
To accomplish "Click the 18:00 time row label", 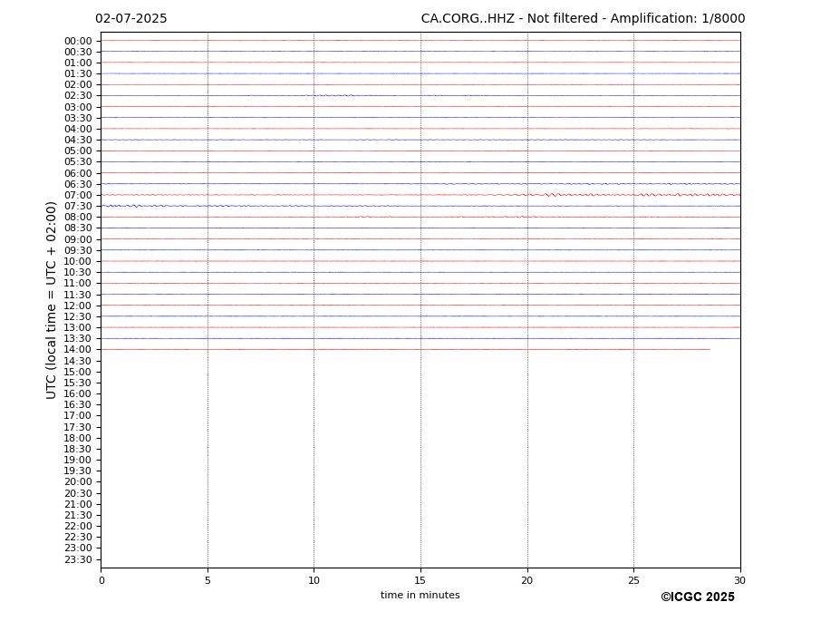I will pos(78,438).
